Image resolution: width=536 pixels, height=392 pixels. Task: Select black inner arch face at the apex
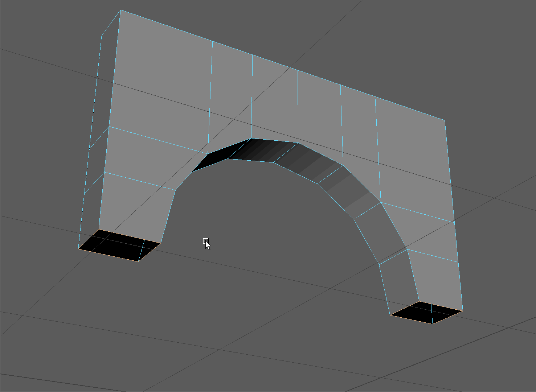click(x=263, y=150)
